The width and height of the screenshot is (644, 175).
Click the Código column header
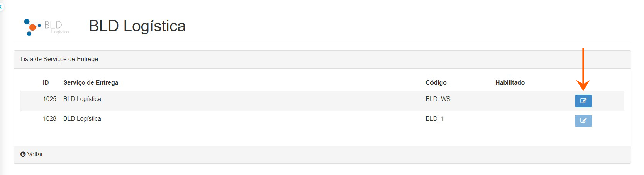coord(436,82)
